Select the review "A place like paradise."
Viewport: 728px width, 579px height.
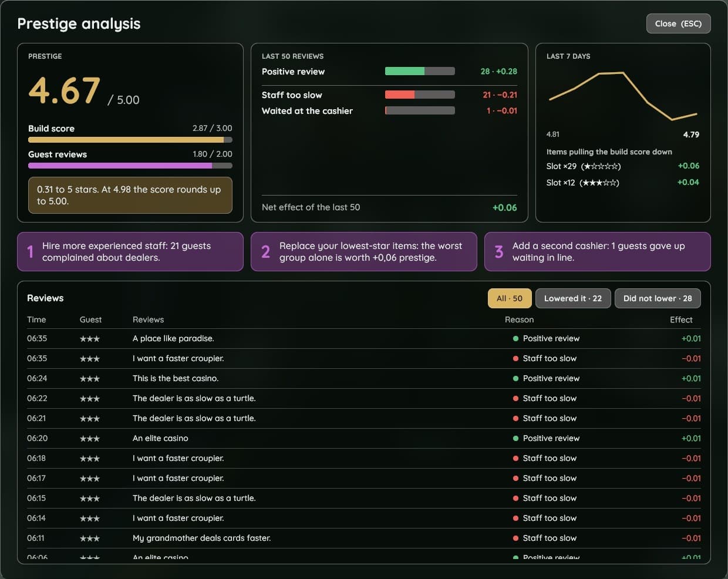click(x=173, y=338)
